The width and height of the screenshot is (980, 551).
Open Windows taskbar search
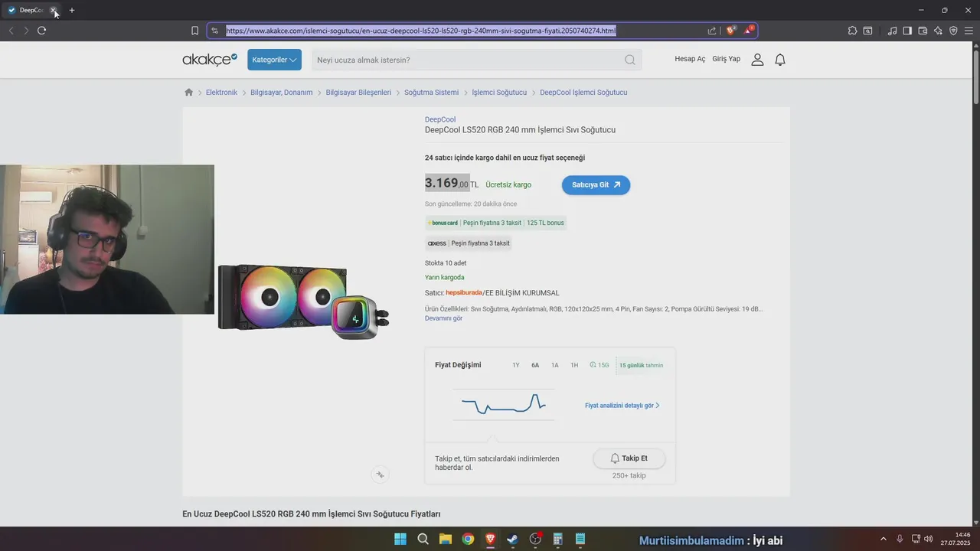point(423,540)
